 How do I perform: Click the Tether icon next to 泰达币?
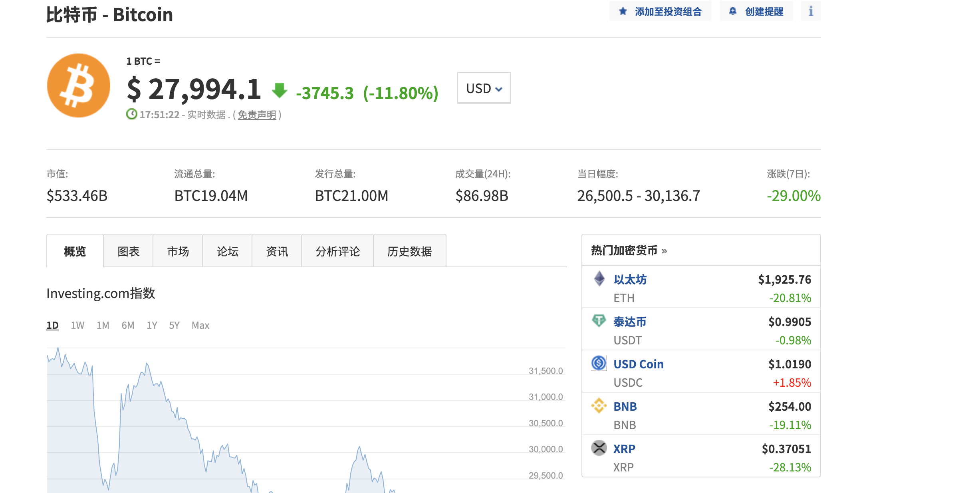pyautogui.click(x=599, y=321)
